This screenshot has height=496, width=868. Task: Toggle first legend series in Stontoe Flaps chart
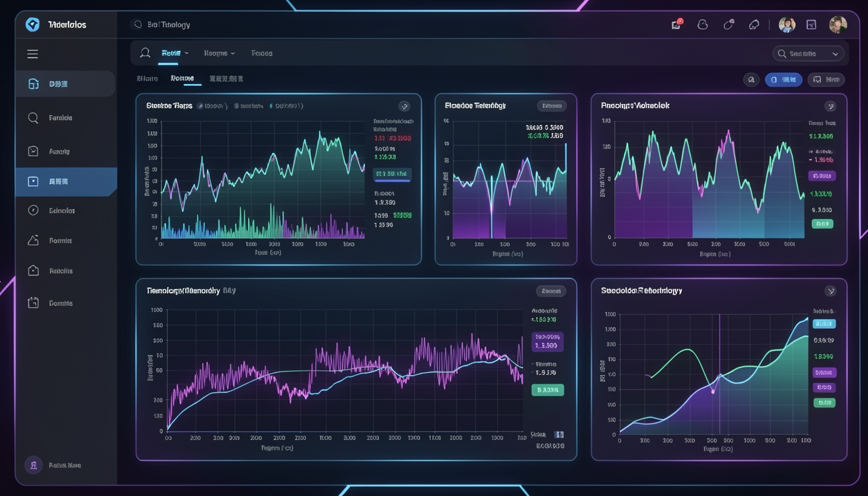coord(212,106)
